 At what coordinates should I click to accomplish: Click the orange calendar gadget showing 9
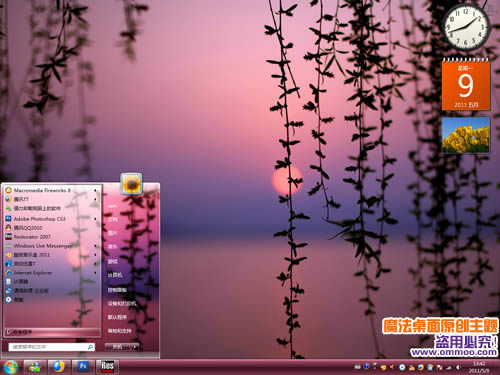pos(466,84)
